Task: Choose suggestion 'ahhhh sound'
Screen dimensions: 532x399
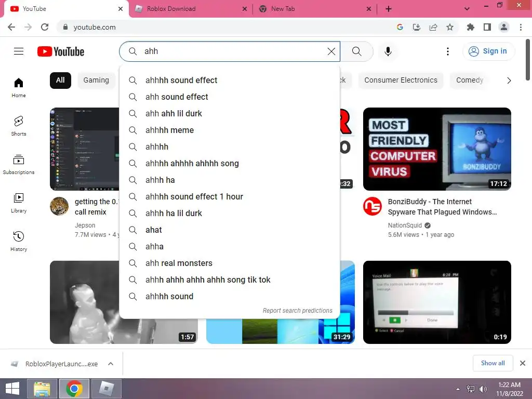Action: click(230, 297)
